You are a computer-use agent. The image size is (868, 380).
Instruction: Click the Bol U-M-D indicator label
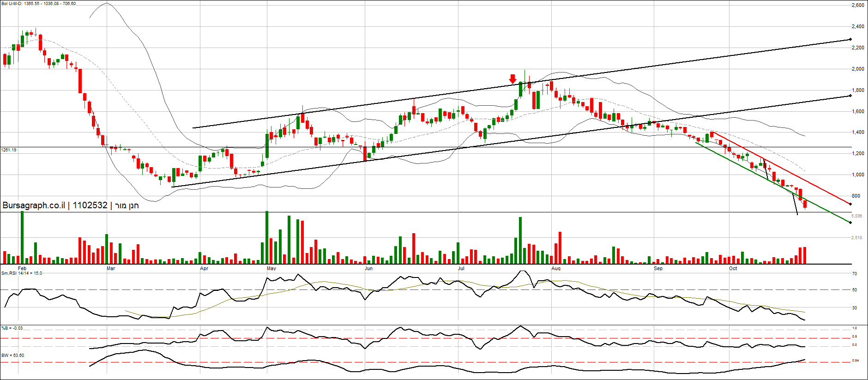click(39, 4)
